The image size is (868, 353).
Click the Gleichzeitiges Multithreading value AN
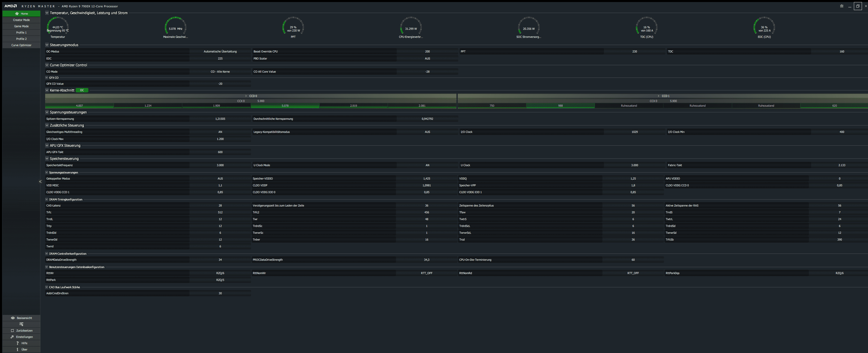220,132
